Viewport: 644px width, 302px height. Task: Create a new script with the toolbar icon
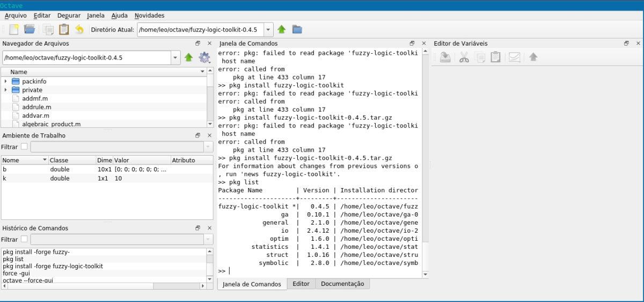(14, 30)
